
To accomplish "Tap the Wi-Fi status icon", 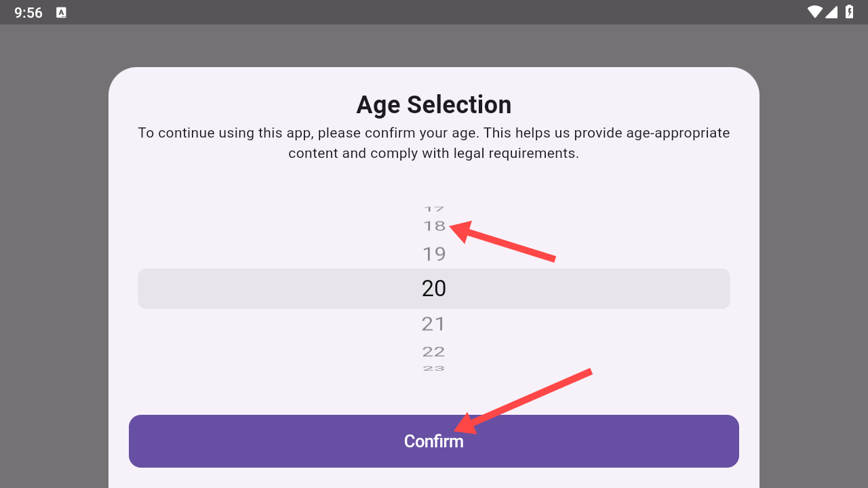I will (814, 12).
